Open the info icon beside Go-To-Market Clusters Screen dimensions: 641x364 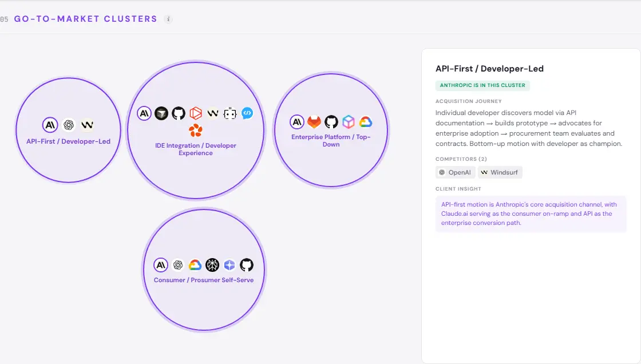coord(168,19)
